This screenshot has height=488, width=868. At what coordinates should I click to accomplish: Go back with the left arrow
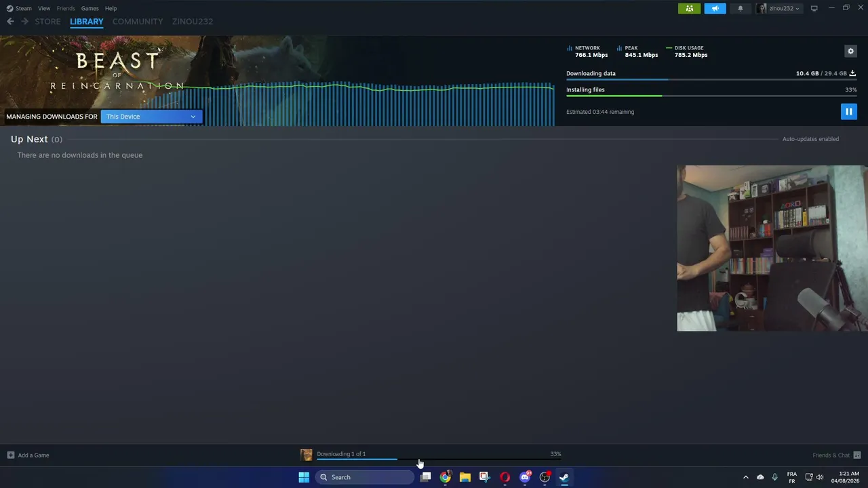10,22
